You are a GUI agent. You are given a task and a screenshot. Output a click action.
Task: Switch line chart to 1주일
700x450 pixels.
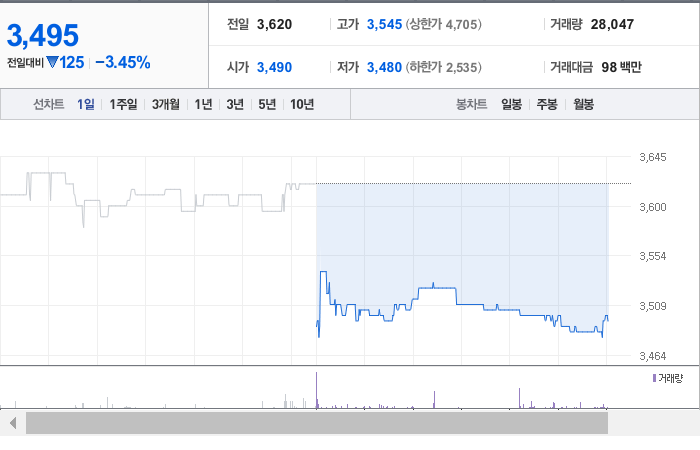123,104
